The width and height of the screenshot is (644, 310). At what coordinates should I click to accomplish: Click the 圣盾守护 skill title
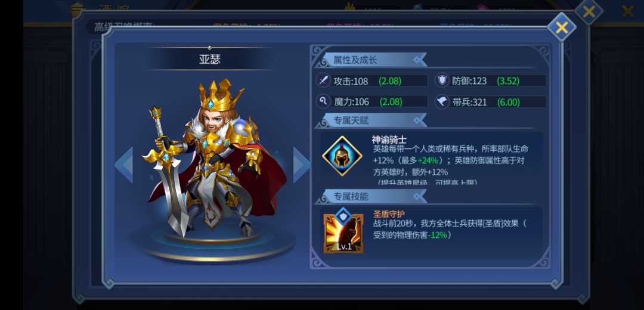[389, 214]
